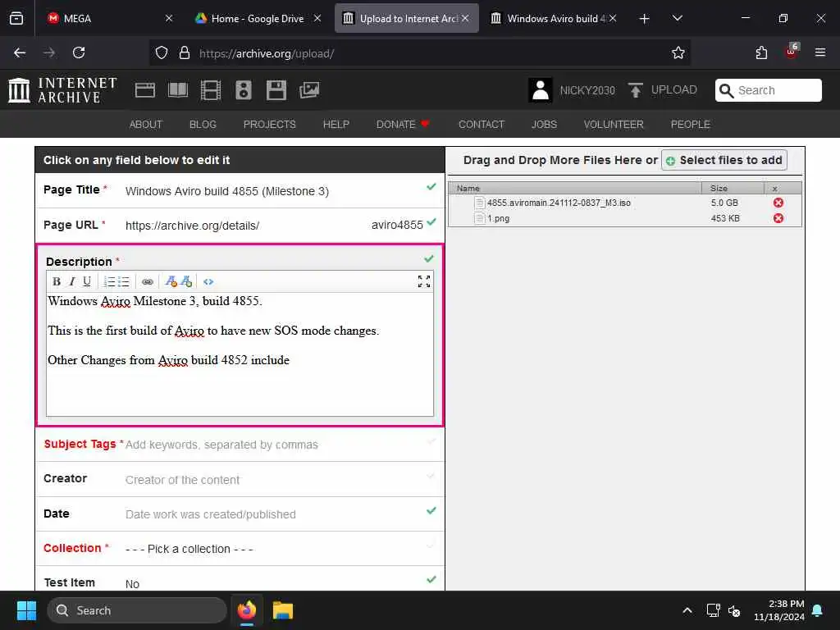The width and height of the screenshot is (840, 630).
Task: Click Select files to add button
Action: 724,160
